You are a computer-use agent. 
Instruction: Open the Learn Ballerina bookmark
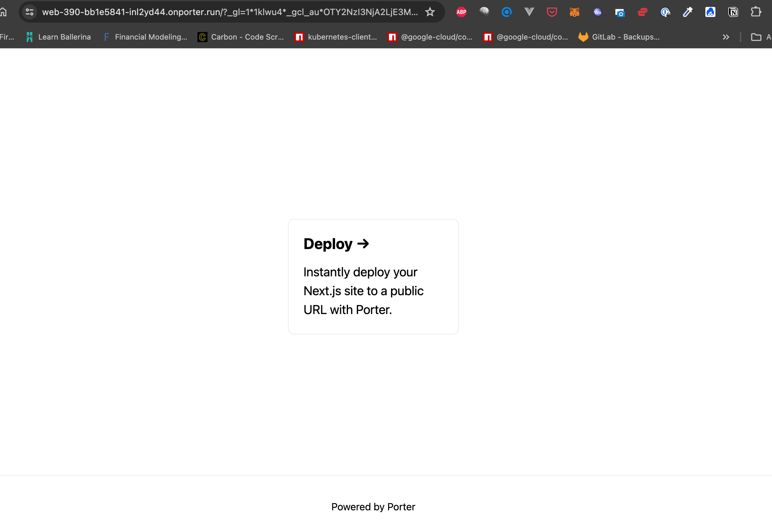coord(58,37)
